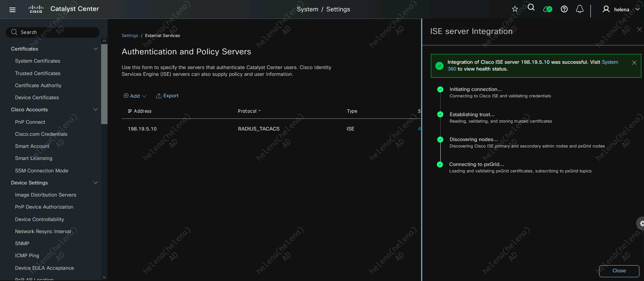Collapse the Certificates section
The width and height of the screenshot is (644, 281).
click(95, 49)
